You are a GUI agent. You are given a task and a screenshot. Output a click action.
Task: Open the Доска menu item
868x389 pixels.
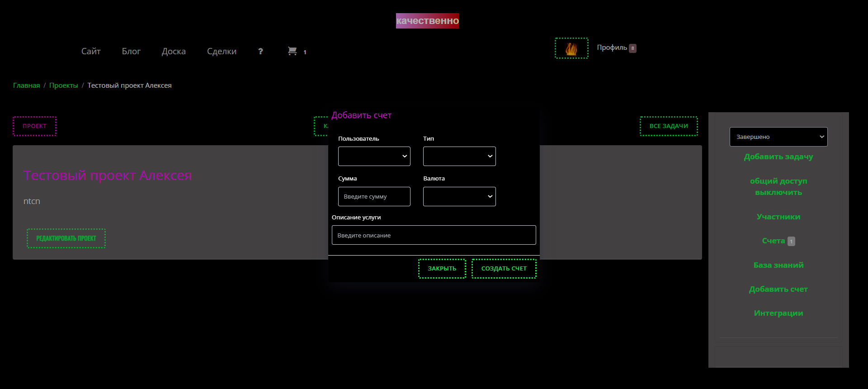174,52
